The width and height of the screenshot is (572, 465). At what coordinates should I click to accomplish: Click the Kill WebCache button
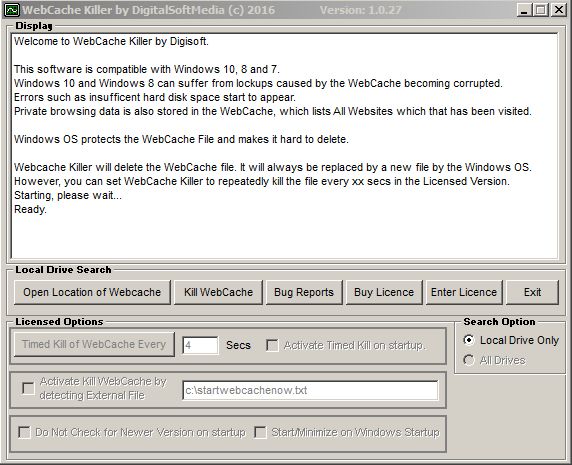218,292
